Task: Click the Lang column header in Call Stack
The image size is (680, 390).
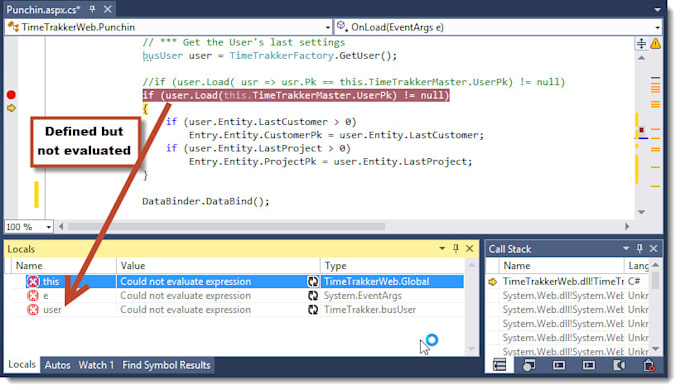Action: 638,265
